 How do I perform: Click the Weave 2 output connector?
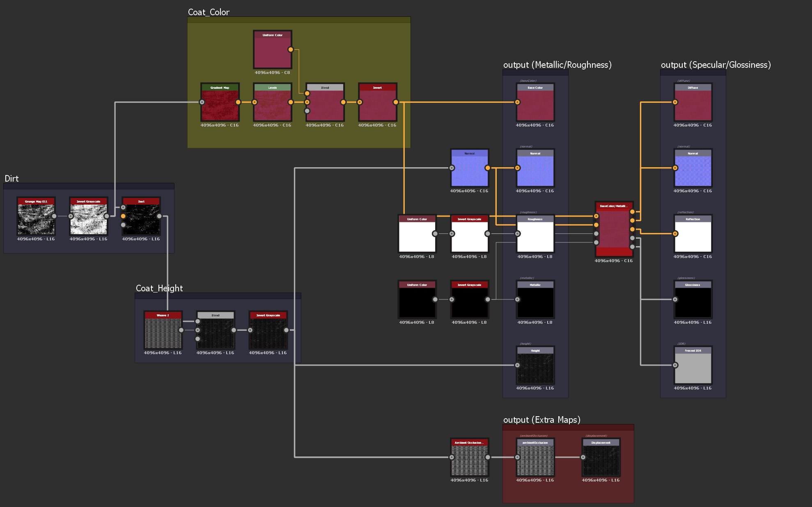(x=181, y=330)
